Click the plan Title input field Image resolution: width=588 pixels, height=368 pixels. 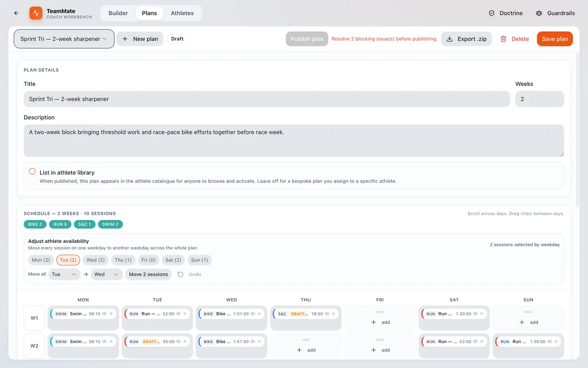click(x=267, y=99)
